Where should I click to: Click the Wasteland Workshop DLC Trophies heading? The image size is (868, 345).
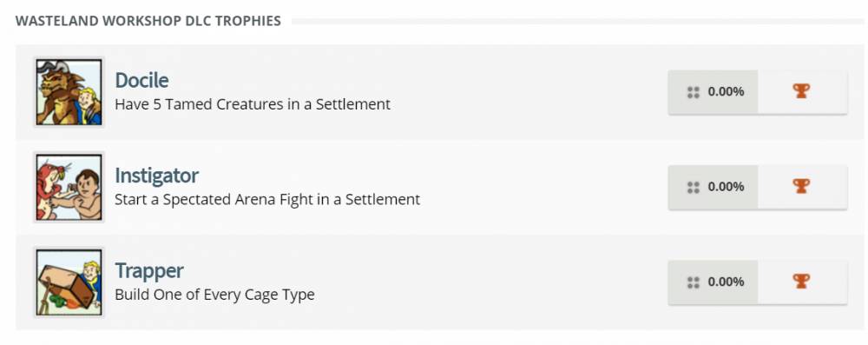[x=148, y=21]
